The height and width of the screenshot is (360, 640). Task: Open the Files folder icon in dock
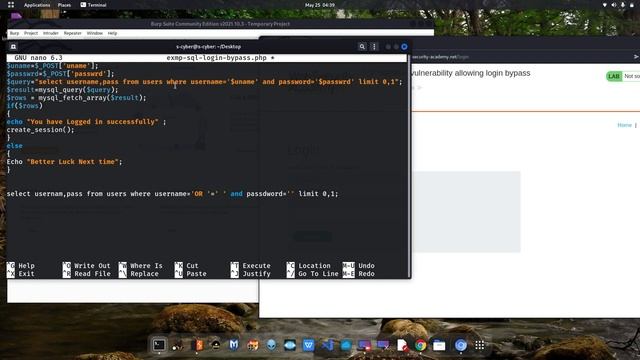point(439,345)
